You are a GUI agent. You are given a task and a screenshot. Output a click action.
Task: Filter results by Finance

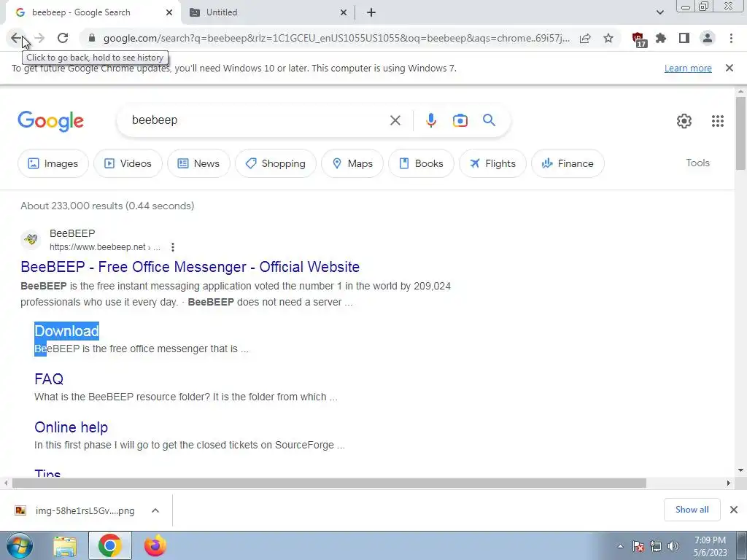click(568, 163)
